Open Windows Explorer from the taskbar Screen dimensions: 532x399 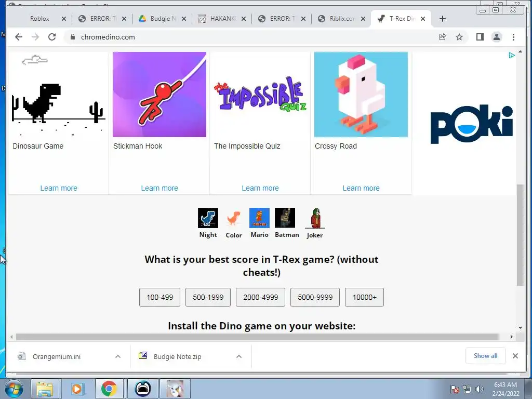(45, 389)
